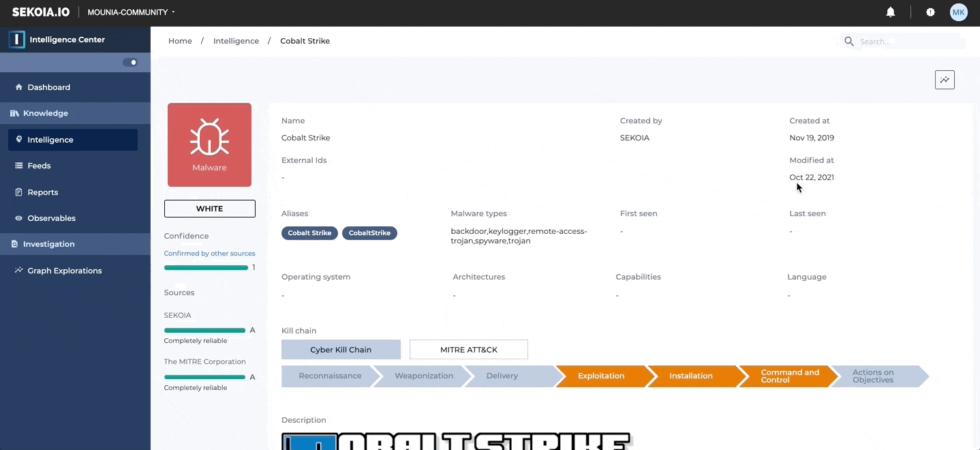Viewport: 980px width, 450px height.
Task: Select Intelligence in the sidebar
Action: coord(73,140)
